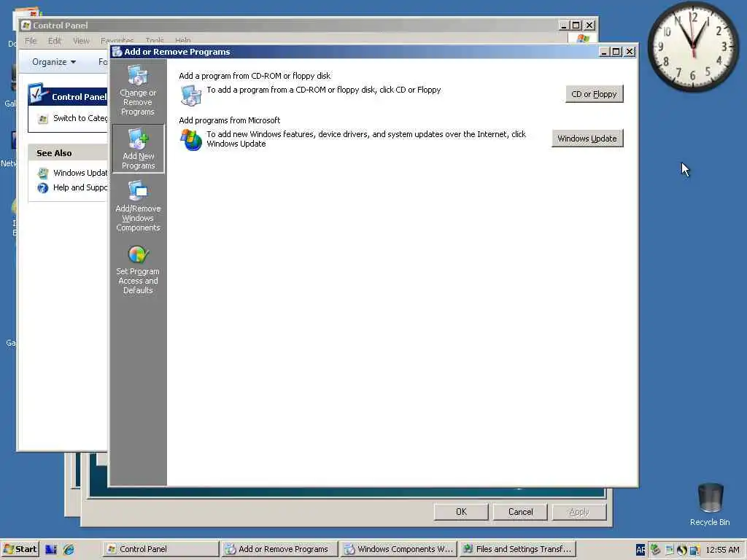Screen dimensions: 747x560
Task: Open Help and Support link under See Also
Action: pyautogui.click(x=80, y=187)
